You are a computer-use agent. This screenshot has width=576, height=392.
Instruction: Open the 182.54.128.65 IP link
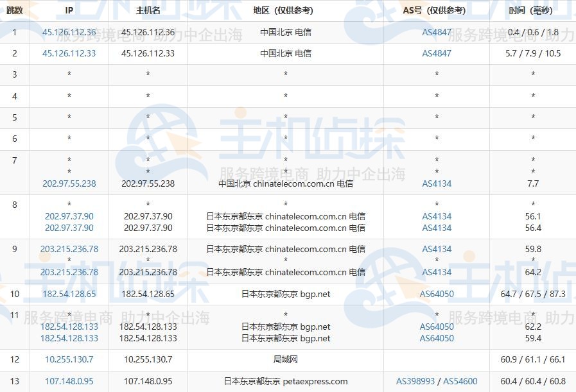(x=68, y=294)
